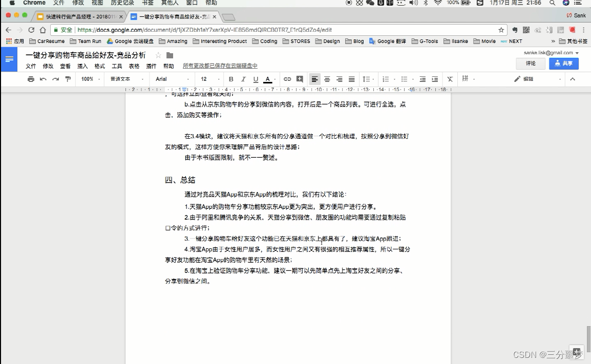This screenshot has width=591, height=364.
Task: Open macOS Spotlight search
Action: [x=553, y=3]
